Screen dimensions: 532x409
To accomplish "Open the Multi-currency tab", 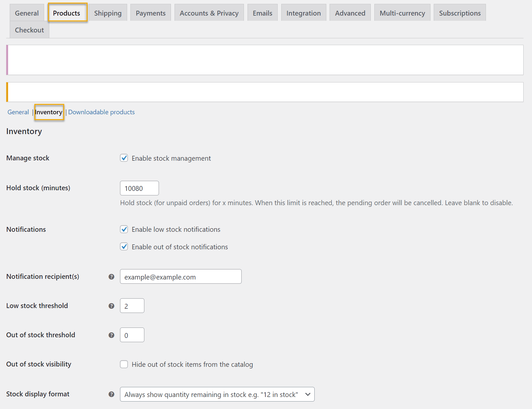I will click(x=402, y=13).
